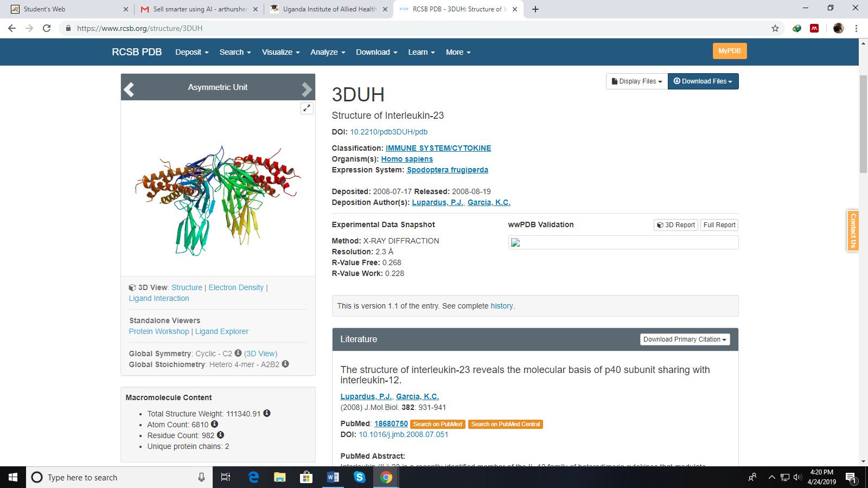The height and width of the screenshot is (488, 868).
Task: Switch to the Gmail tab
Action: click(x=199, y=9)
